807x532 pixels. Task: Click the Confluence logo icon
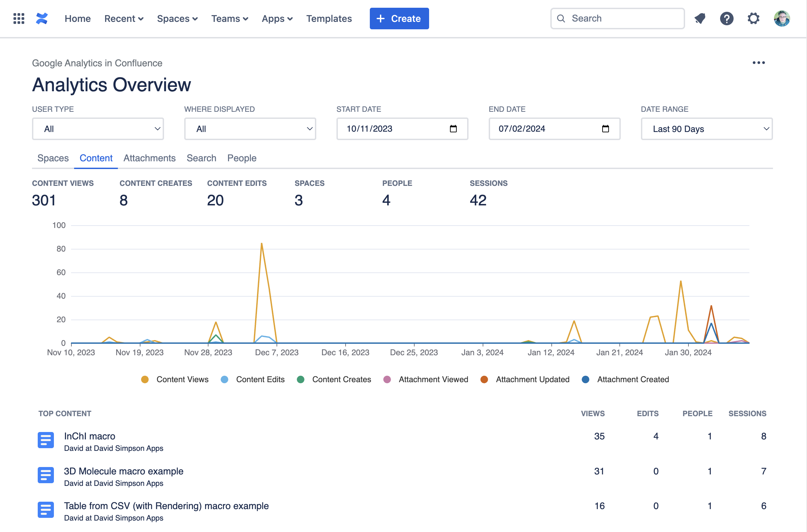pyautogui.click(x=42, y=18)
